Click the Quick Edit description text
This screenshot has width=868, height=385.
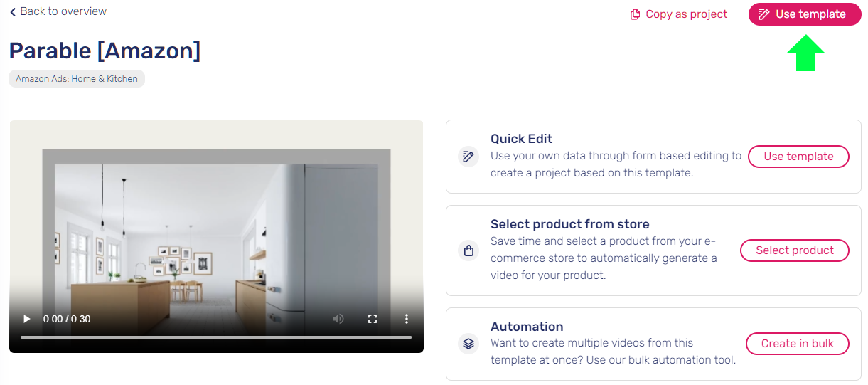[x=616, y=164]
